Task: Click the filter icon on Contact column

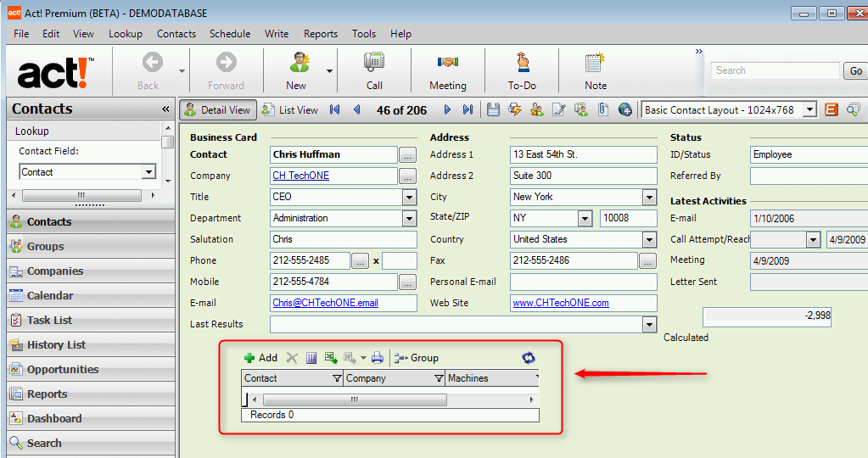Action: (337, 378)
